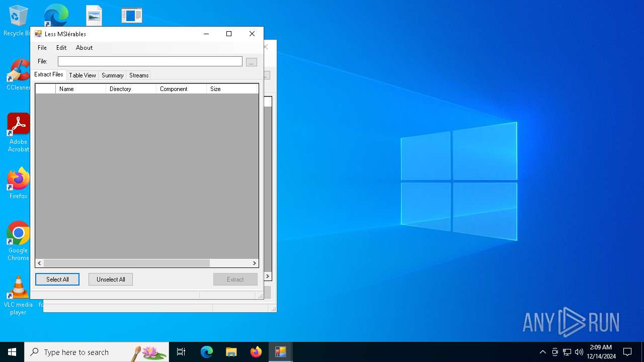Viewport: 644px width, 362px height.
Task: Sort by the Size column header
Action: (232, 89)
